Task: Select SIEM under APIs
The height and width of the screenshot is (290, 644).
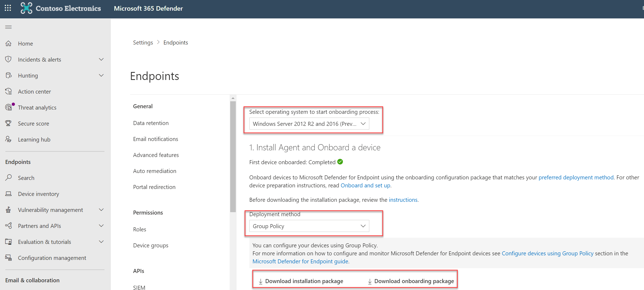Action: tap(139, 287)
